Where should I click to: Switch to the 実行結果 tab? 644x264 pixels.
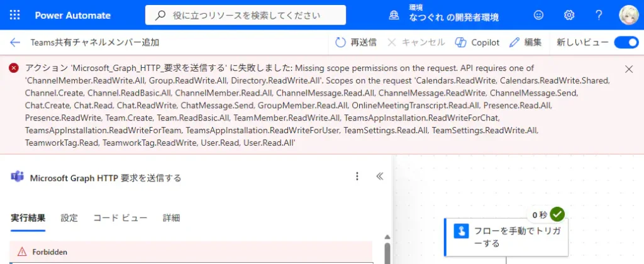click(28, 218)
